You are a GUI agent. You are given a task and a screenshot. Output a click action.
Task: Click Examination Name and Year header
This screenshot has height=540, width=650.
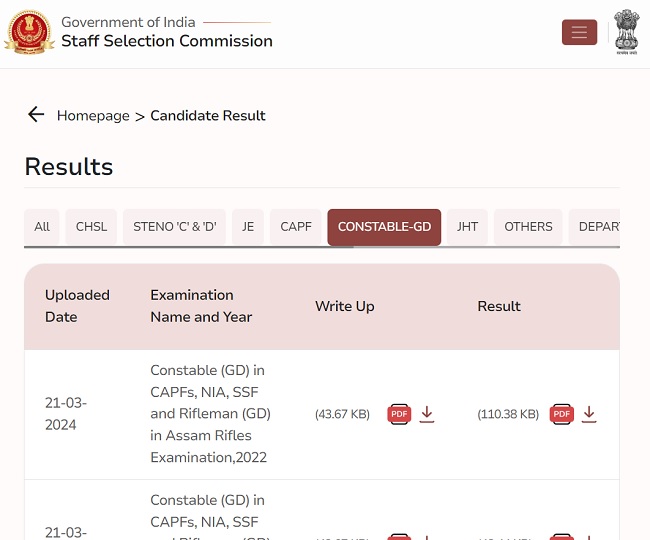pos(201,306)
